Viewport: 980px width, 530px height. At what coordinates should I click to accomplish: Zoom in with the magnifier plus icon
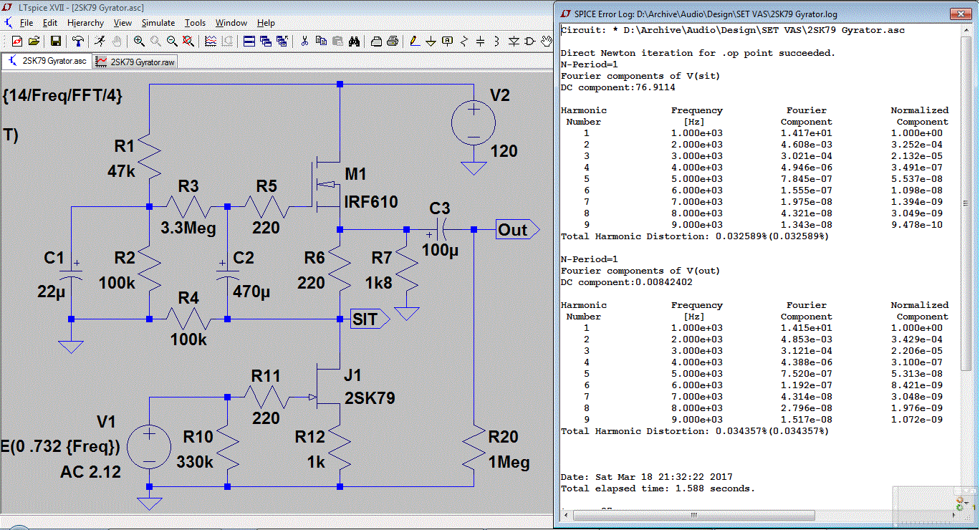139,42
